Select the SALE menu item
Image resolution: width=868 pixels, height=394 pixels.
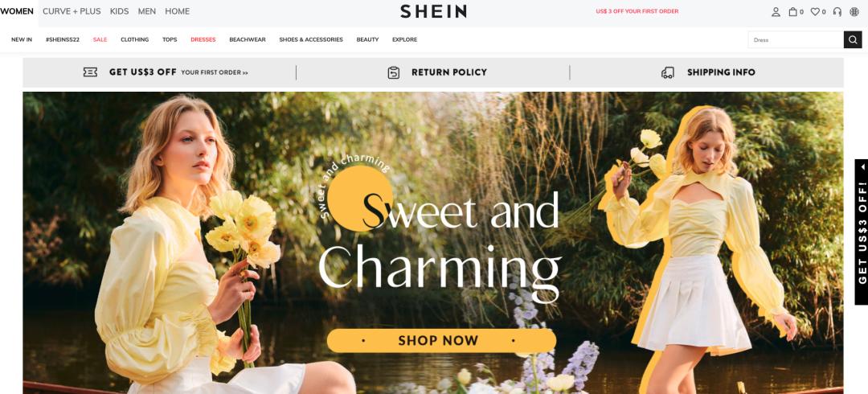tap(100, 40)
